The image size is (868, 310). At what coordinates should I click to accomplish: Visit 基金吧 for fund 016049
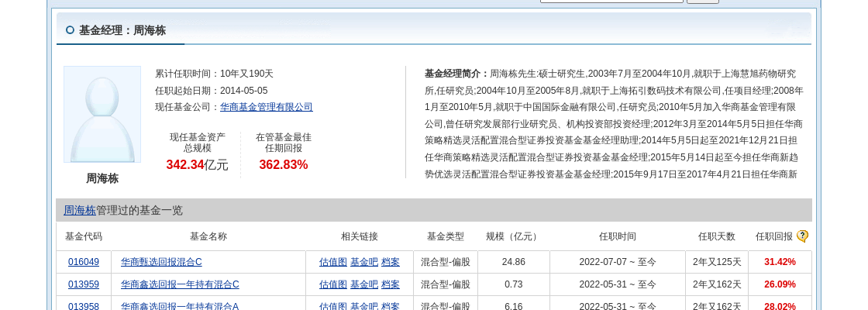click(363, 262)
